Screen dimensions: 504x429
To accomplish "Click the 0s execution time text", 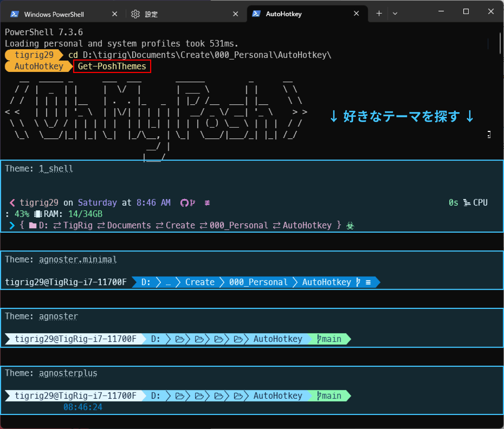I will point(453,203).
